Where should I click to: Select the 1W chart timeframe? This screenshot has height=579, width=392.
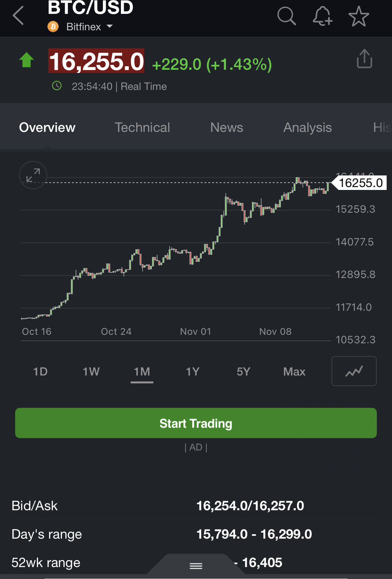tap(91, 372)
